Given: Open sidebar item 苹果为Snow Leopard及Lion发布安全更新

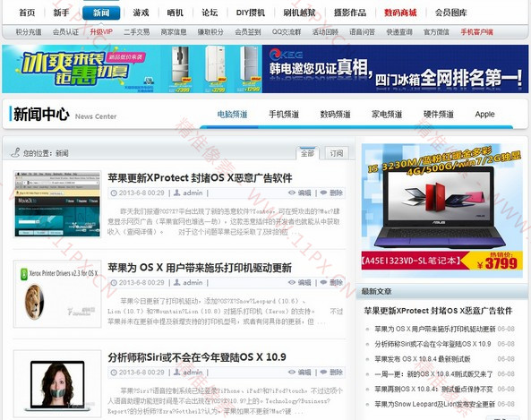Looking at the screenshot, I should coord(434,404).
